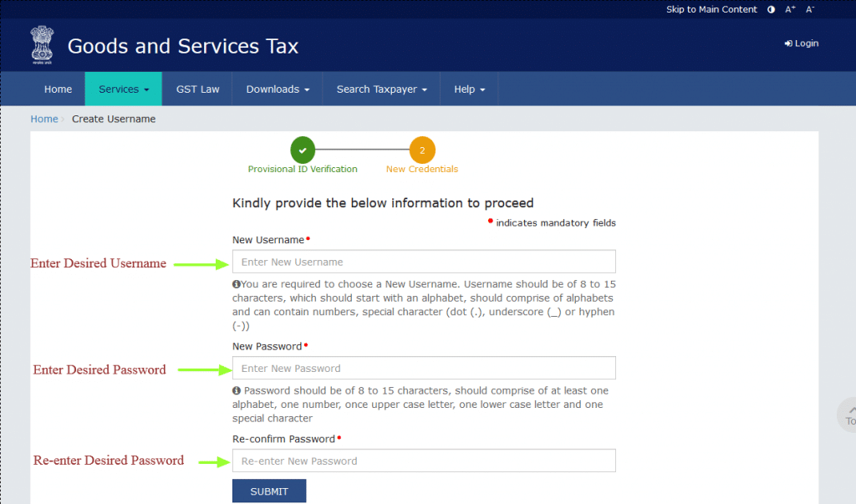The height and width of the screenshot is (504, 856).
Task: Expand the Search Taxpayer dropdown
Action: [x=381, y=89]
